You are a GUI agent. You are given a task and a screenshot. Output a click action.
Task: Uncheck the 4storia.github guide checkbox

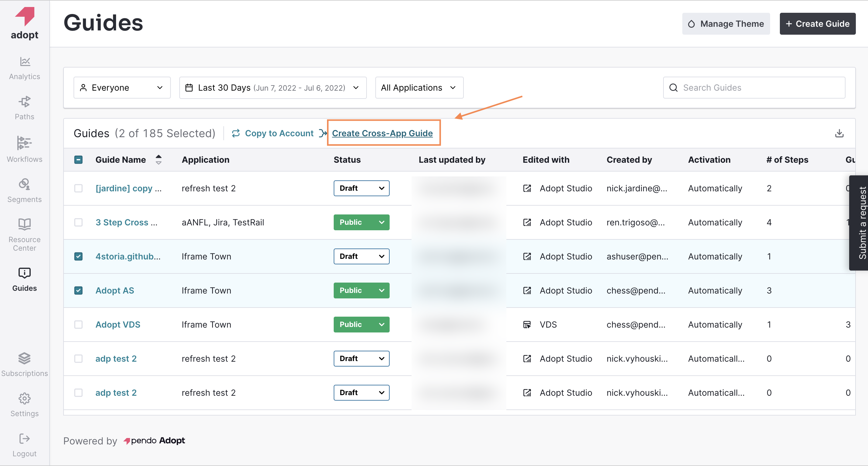coord(78,256)
